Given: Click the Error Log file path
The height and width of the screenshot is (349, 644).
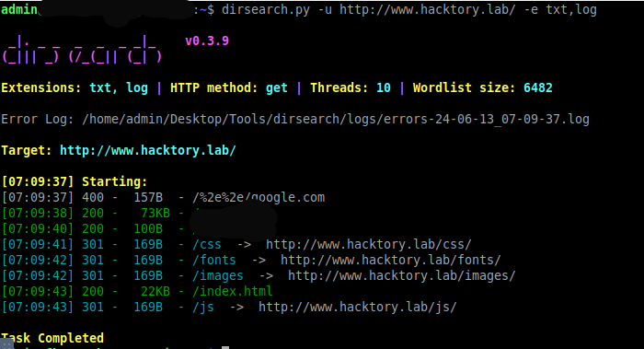Looking at the screenshot, I should point(336,119).
